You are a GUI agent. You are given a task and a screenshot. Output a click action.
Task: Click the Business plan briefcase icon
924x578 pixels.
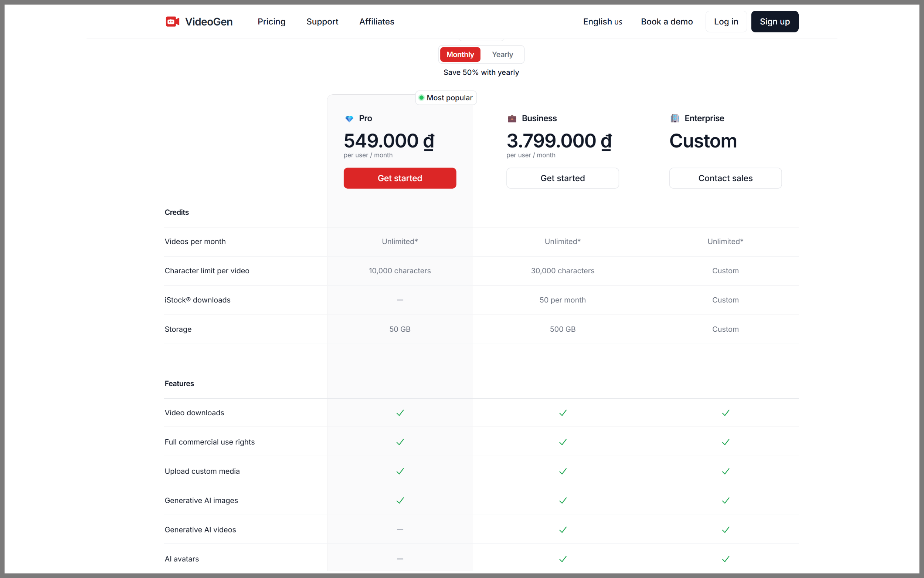point(512,118)
